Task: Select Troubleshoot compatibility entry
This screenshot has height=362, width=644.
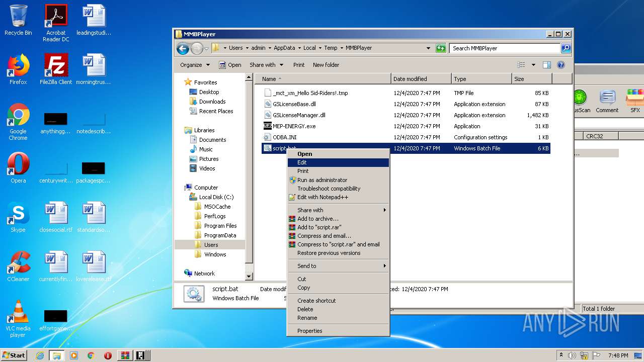Action: [338, 189]
